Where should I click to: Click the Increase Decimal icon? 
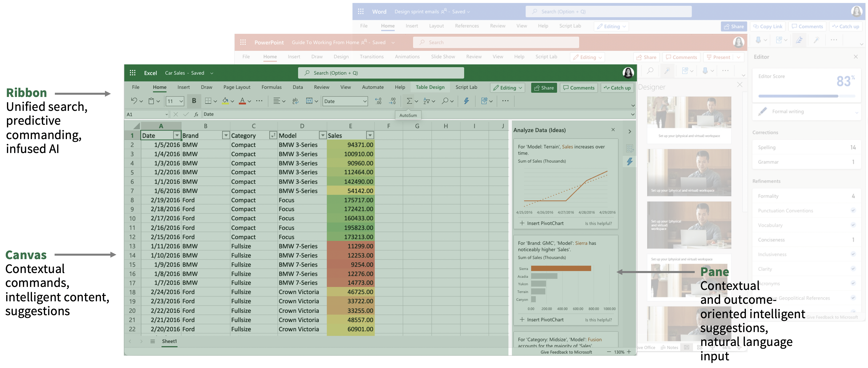378,101
